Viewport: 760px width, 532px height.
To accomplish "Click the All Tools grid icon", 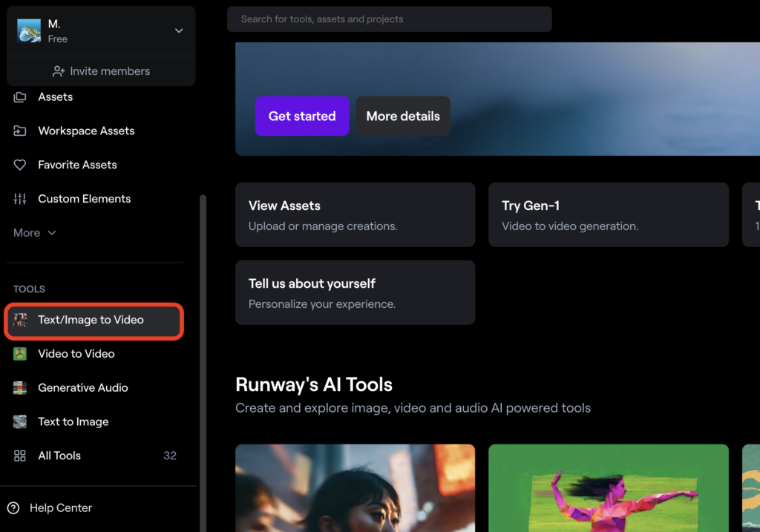I will [20, 456].
